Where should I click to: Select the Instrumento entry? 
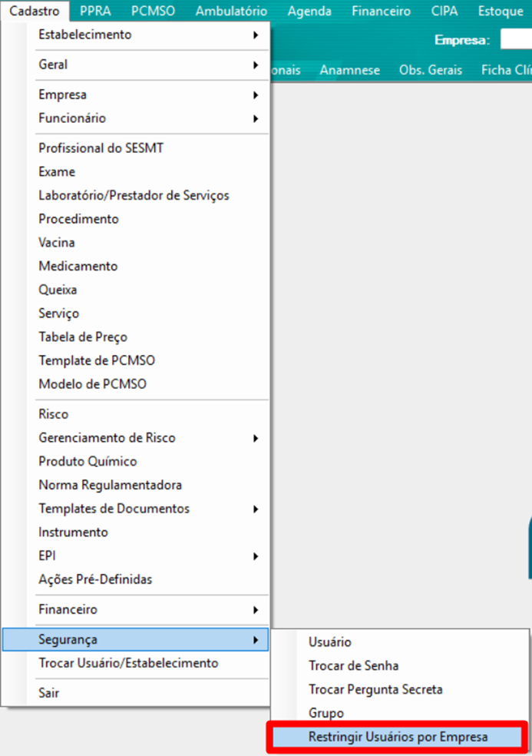point(135,532)
